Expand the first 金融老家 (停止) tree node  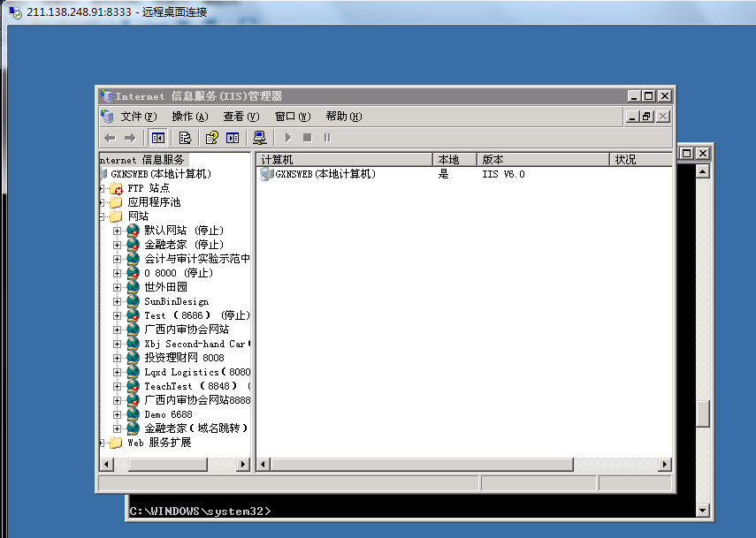coord(117,246)
